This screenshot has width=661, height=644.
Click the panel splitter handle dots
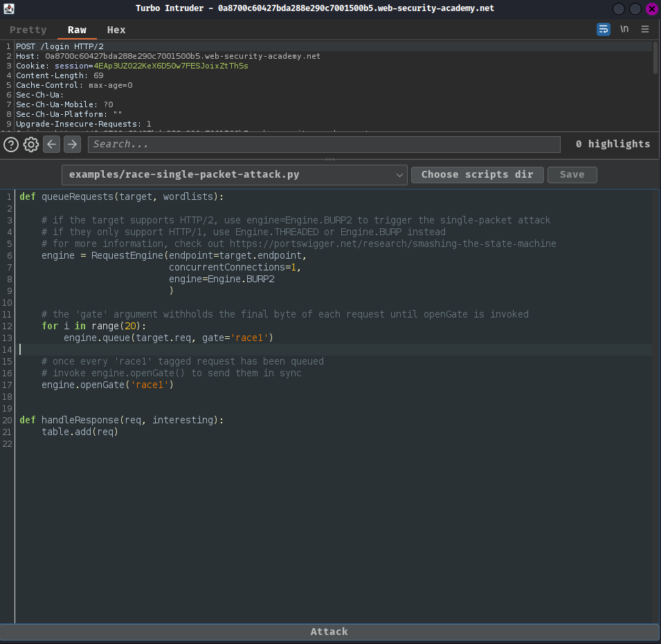click(x=330, y=159)
